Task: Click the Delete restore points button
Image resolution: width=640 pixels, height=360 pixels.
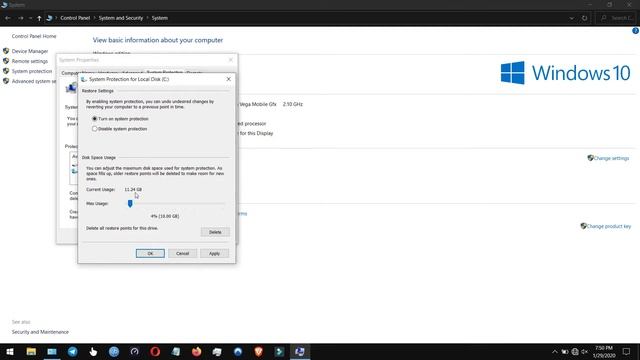Action: click(x=215, y=232)
